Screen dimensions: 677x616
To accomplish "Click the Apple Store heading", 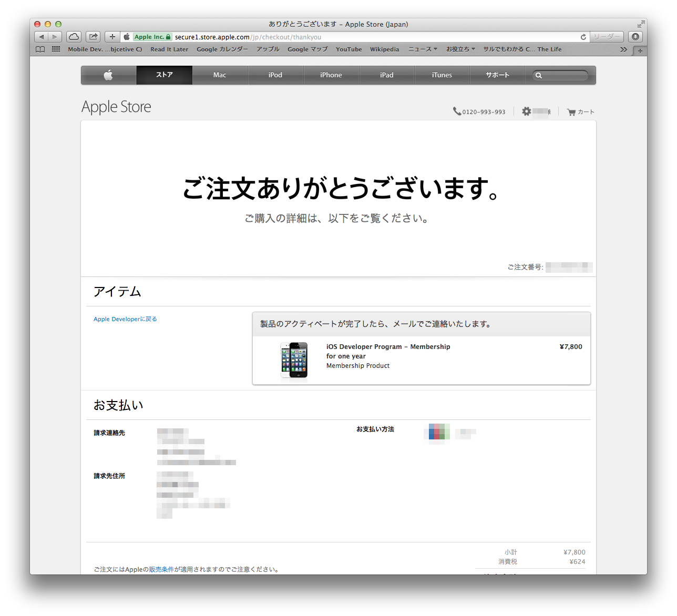I will (x=116, y=107).
